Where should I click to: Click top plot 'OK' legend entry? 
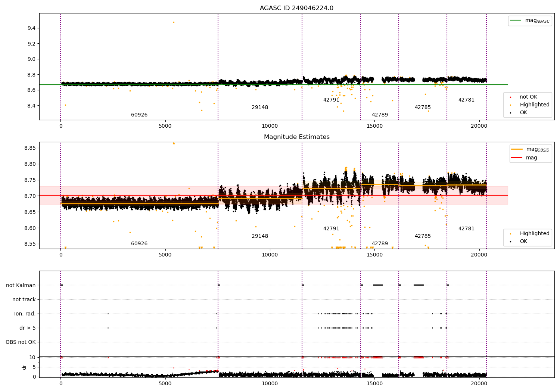point(518,113)
